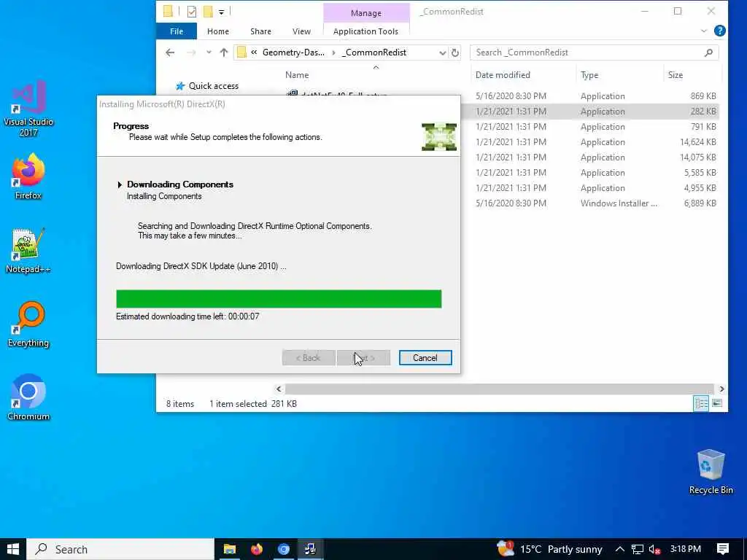Select the Windows Installer 6,889 KB row
The image size is (747, 560).
[591, 203]
